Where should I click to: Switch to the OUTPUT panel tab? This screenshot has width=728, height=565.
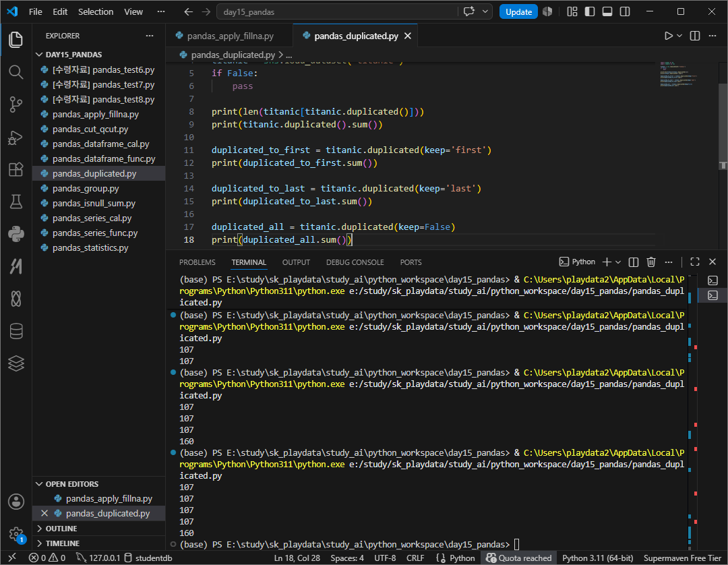pyautogui.click(x=296, y=262)
